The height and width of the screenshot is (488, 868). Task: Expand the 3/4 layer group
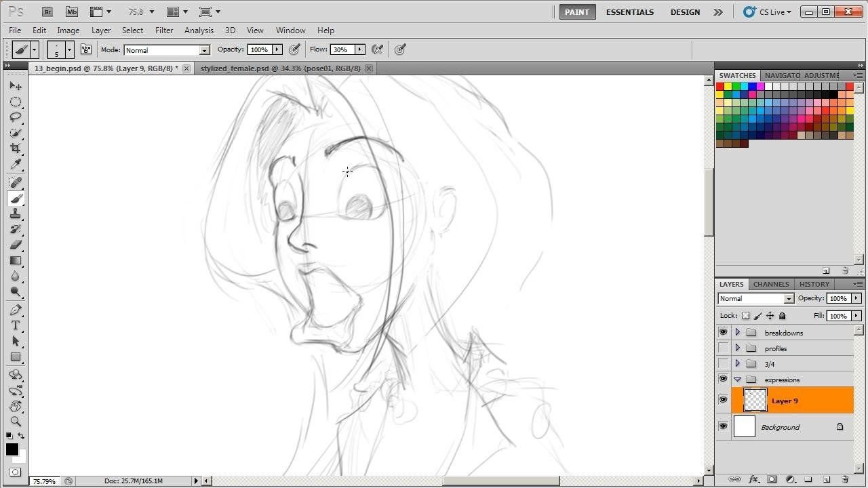point(737,363)
